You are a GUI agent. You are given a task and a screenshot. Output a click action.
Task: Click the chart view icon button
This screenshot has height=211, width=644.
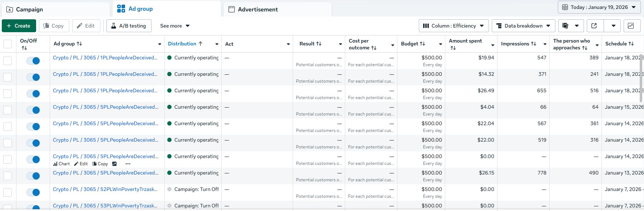pos(631,26)
